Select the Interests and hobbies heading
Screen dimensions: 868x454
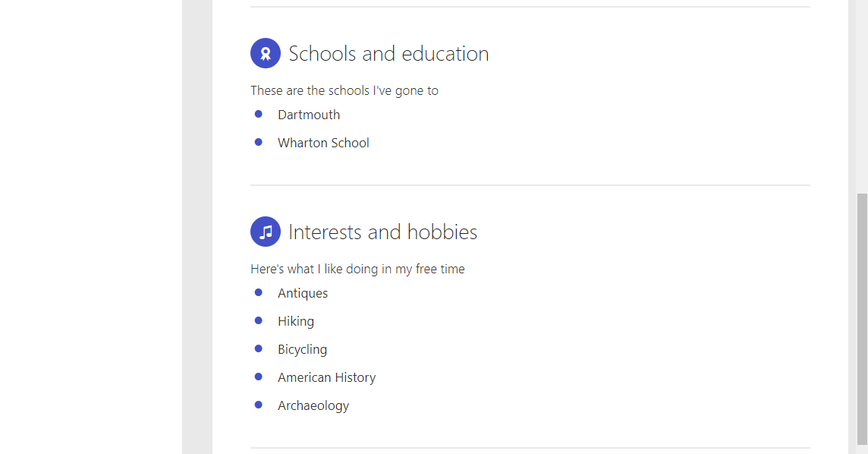[382, 232]
